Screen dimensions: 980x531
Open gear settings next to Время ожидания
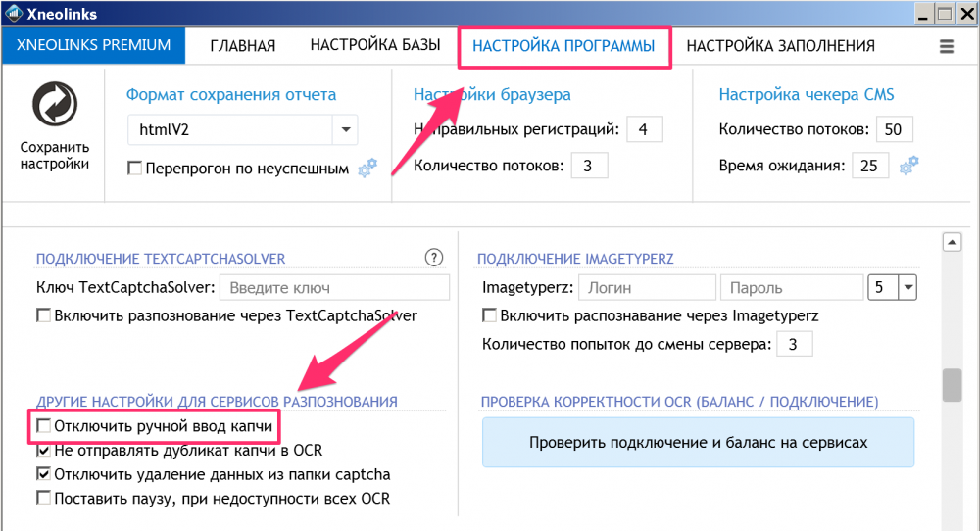click(908, 166)
